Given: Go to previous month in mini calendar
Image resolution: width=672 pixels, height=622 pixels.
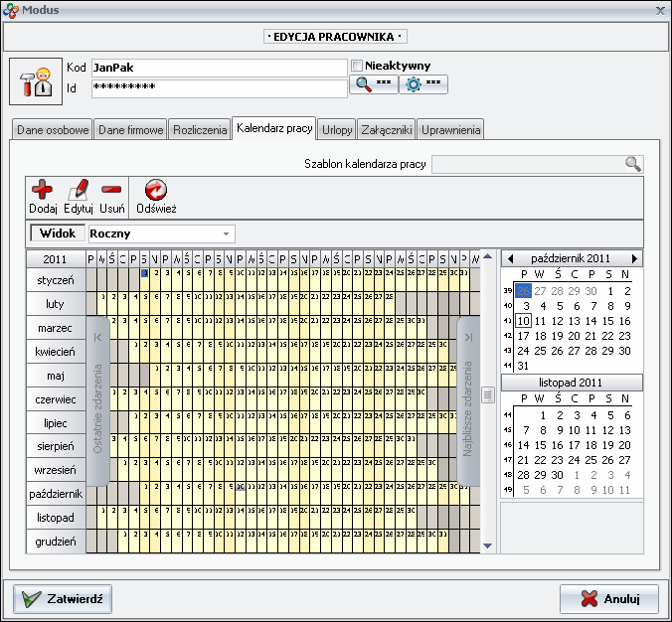Looking at the screenshot, I should [x=510, y=258].
